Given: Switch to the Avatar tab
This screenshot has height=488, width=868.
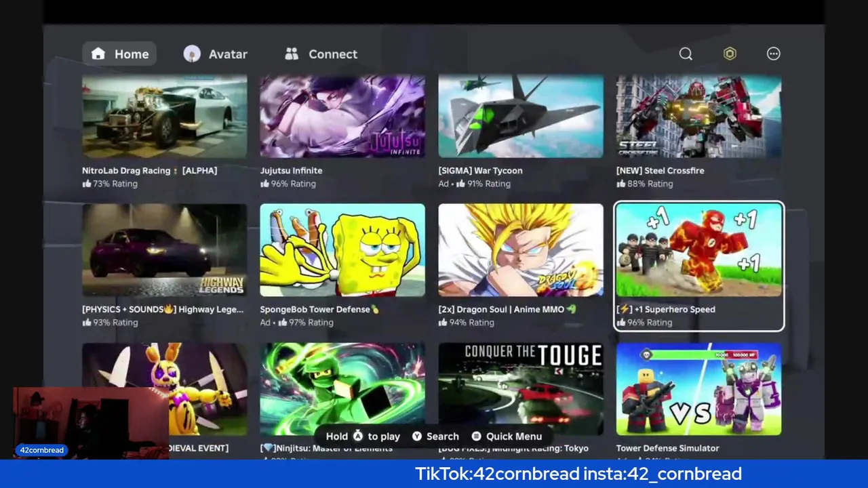Looking at the screenshot, I should point(216,54).
